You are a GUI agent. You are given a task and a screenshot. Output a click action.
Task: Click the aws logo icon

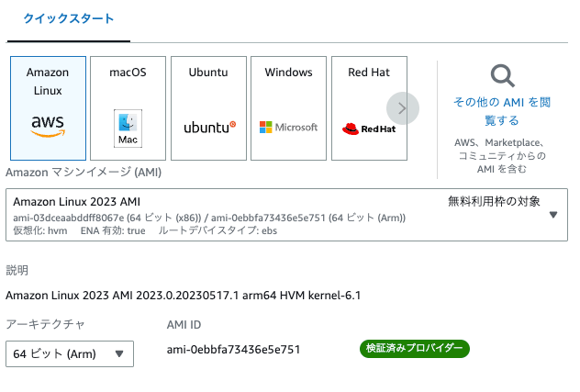pyautogui.click(x=48, y=126)
